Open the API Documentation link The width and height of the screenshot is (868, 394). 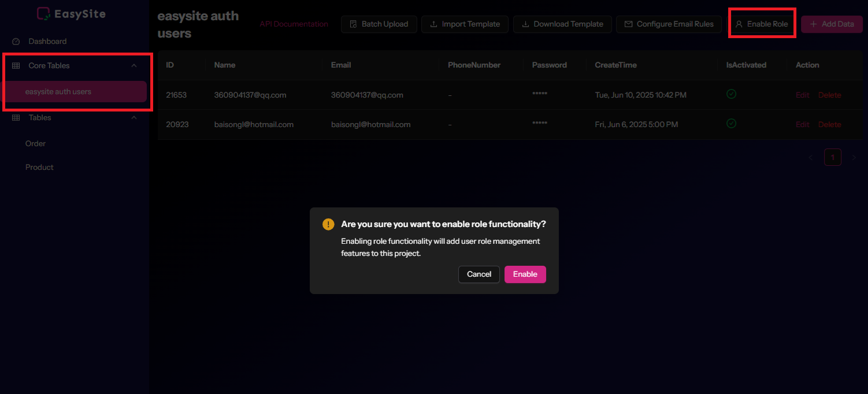coord(294,24)
